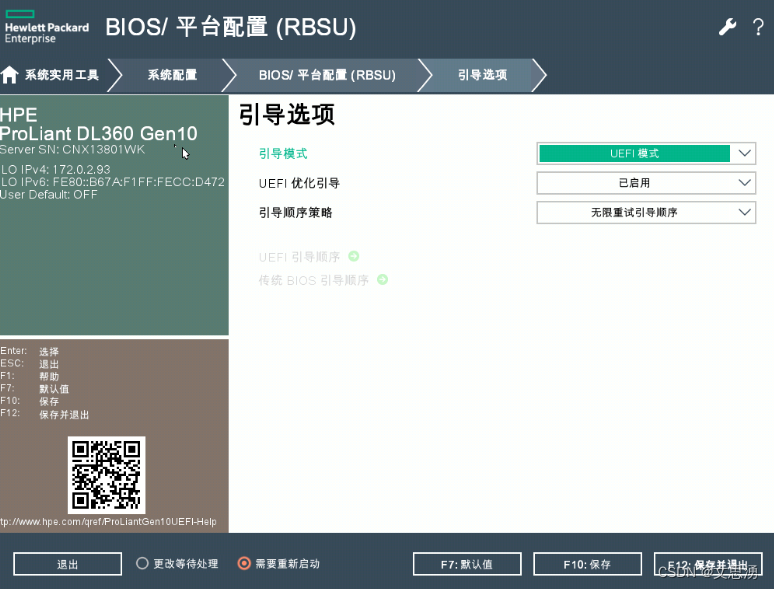Click the iLO IPv4: 172.0.2.93 text
The height and width of the screenshot is (589, 774).
click(x=55, y=169)
